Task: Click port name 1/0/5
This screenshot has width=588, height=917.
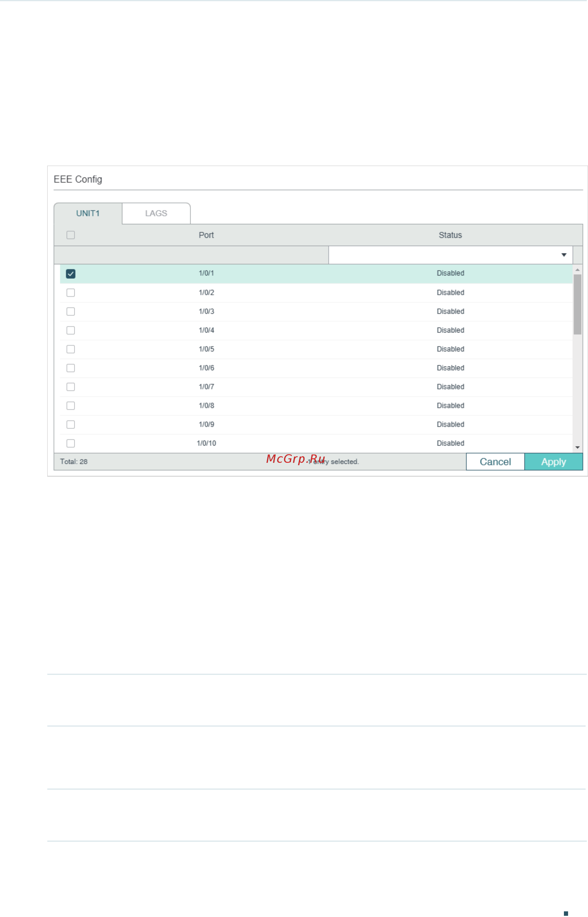Action: [x=206, y=349]
